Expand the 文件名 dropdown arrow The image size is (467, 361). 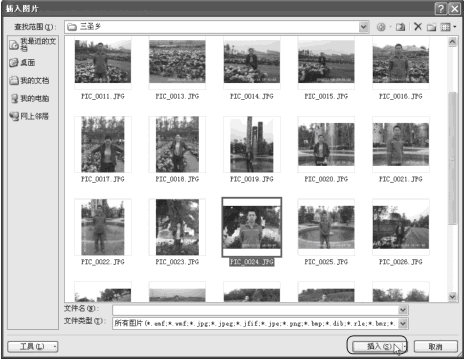click(x=403, y=310)
